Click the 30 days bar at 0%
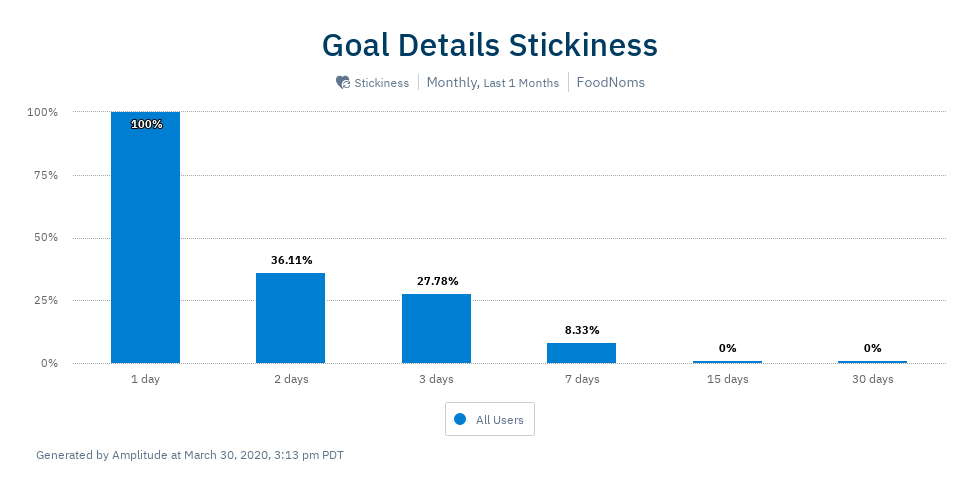980x497 pixels. point(872,362)
